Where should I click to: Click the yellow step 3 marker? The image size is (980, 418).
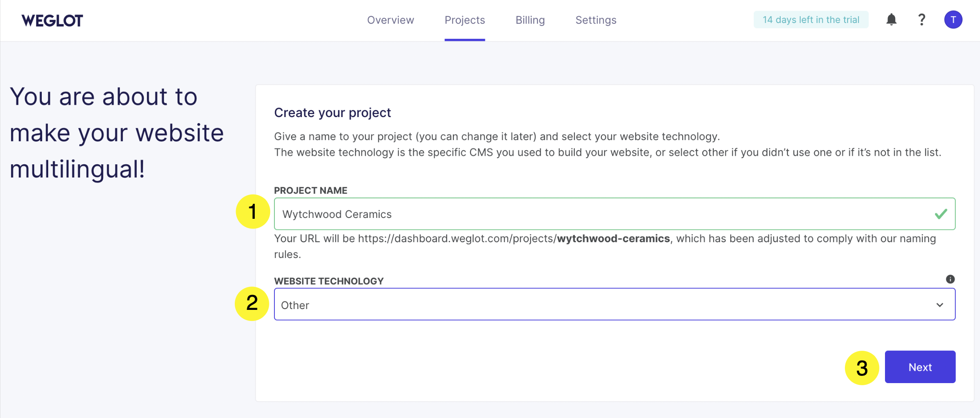point(862,368)
